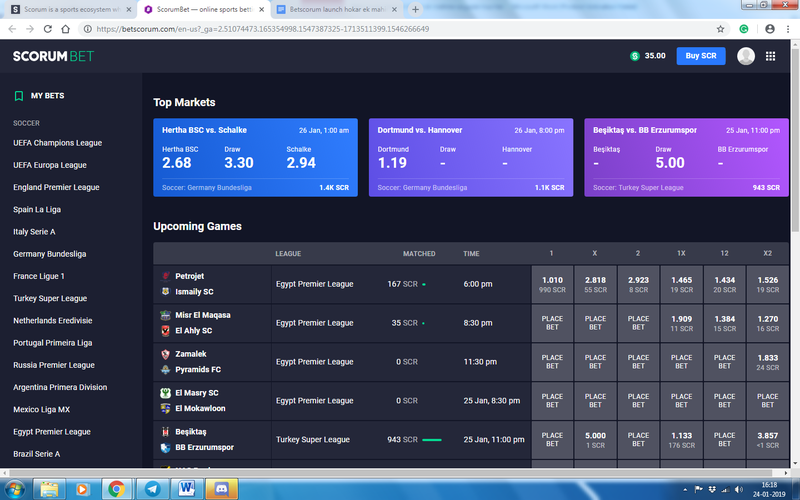Click the browser address bar
Screen dimensions: 800x500
pyautogui.click(x=398, y=29)
